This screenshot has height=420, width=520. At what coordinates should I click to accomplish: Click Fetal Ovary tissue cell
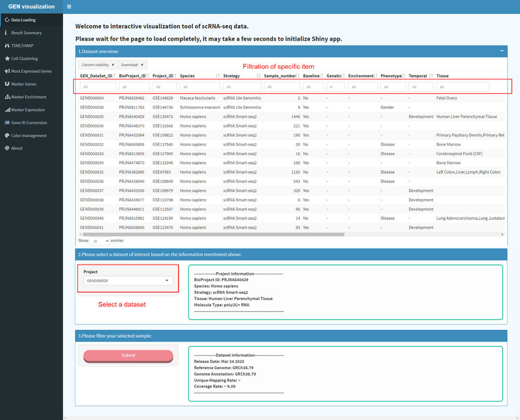pos(447,98)
